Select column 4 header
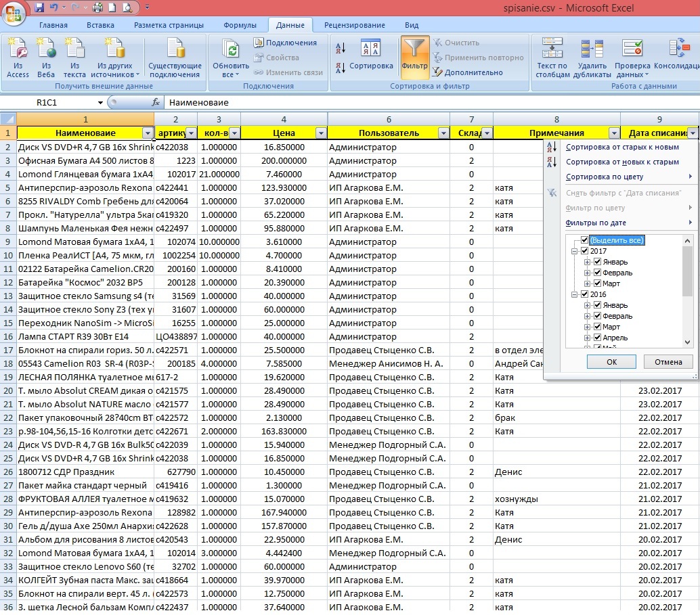Screen dimensions: 700x615 pyautogui.click(x=284, y=120)
